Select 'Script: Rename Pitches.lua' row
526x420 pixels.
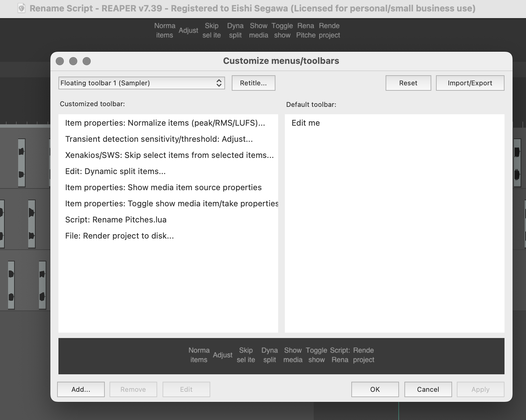coord(168,220)
